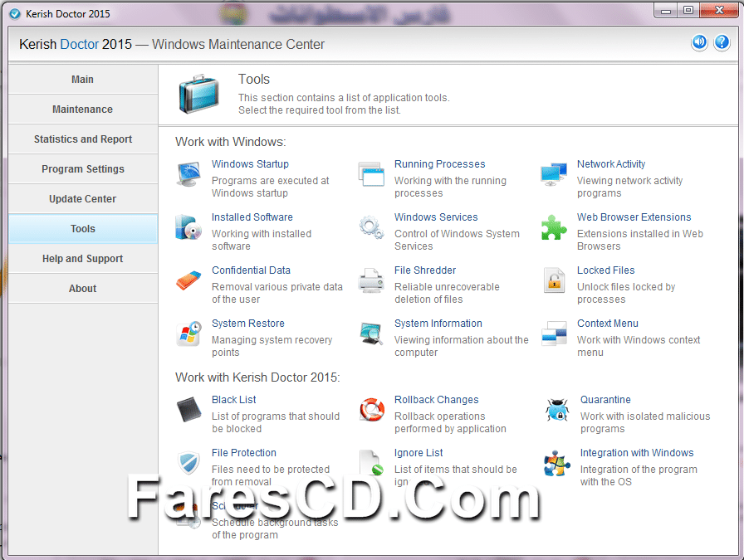Click the Running Processes window icon
Image resolution: width=744 pixels, height=560 pixels.
pyautogui.click(x=371, y=174)
